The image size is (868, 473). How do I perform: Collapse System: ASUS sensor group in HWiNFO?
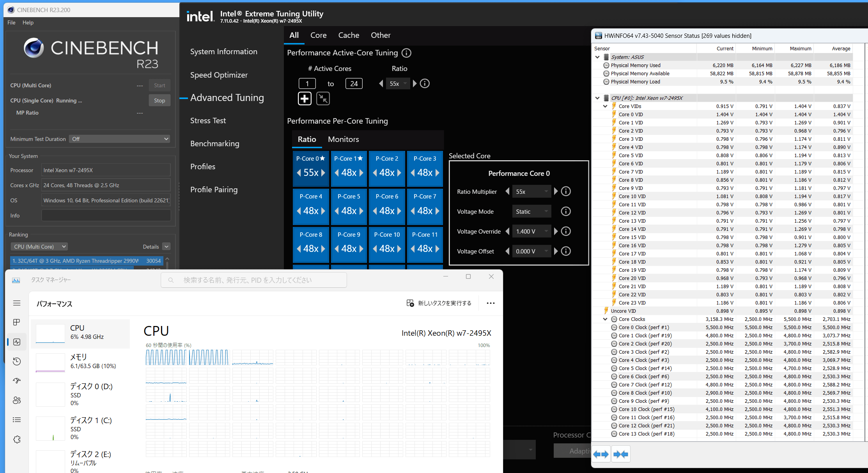(597, 57)
